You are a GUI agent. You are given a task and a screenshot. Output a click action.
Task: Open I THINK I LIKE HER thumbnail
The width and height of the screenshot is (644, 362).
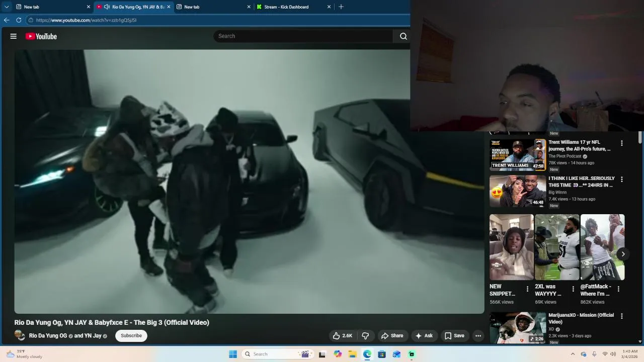518,191
